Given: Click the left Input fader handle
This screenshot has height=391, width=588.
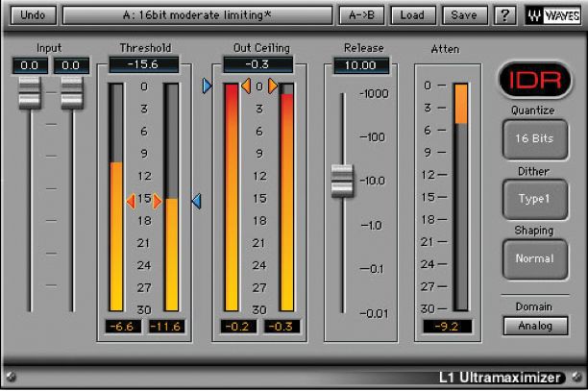Looking at the screenshot, I should tap(30, 92).
